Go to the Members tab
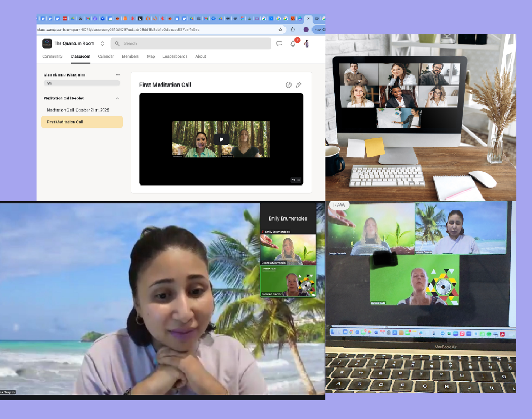 tap(130, 56)
